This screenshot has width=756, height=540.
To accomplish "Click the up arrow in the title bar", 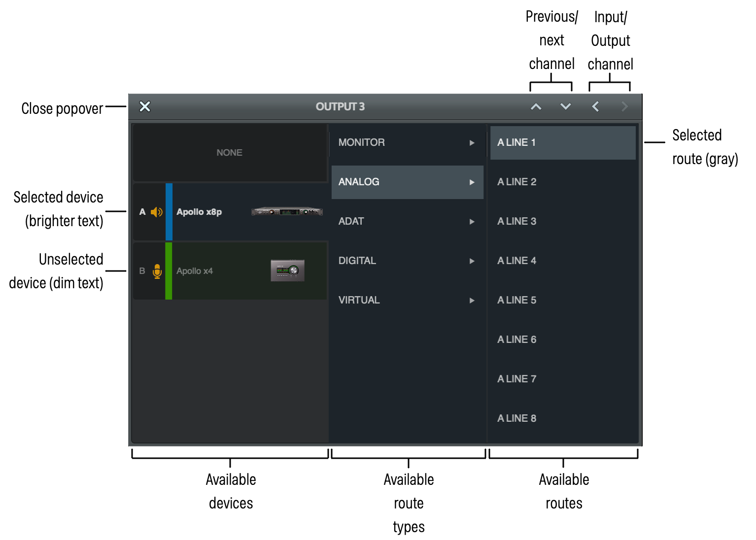I will (x=536, y=106).
